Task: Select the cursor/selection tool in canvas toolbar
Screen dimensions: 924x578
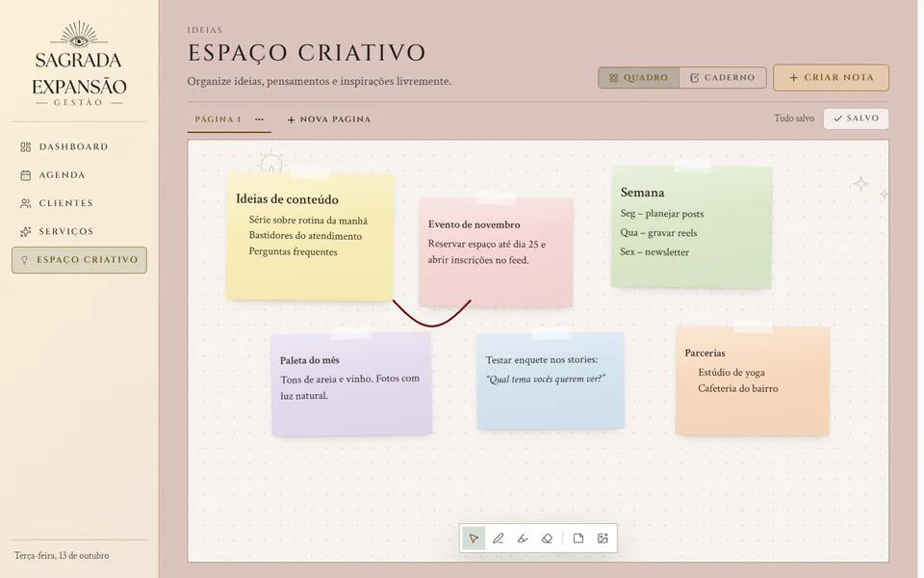Action: click(474, 539)
